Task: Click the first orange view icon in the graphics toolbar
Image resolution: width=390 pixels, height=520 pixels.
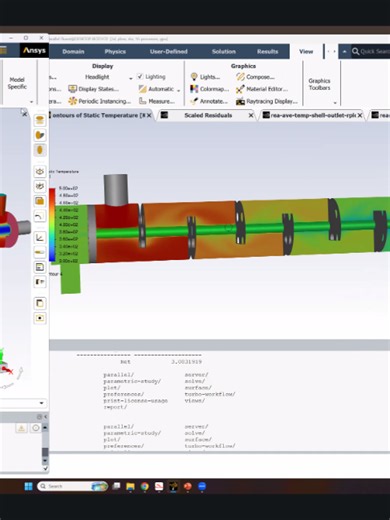Action: pos(40,120)
